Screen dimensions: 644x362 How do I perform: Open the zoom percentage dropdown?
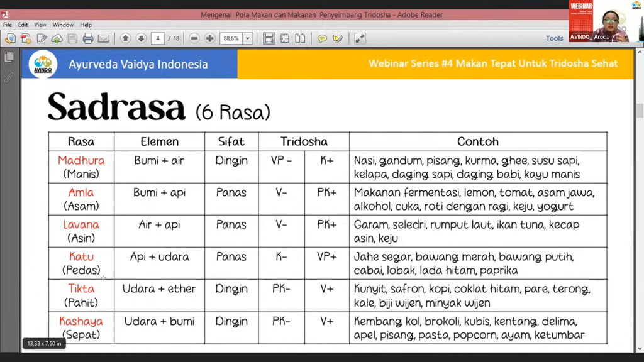point(248,39)
